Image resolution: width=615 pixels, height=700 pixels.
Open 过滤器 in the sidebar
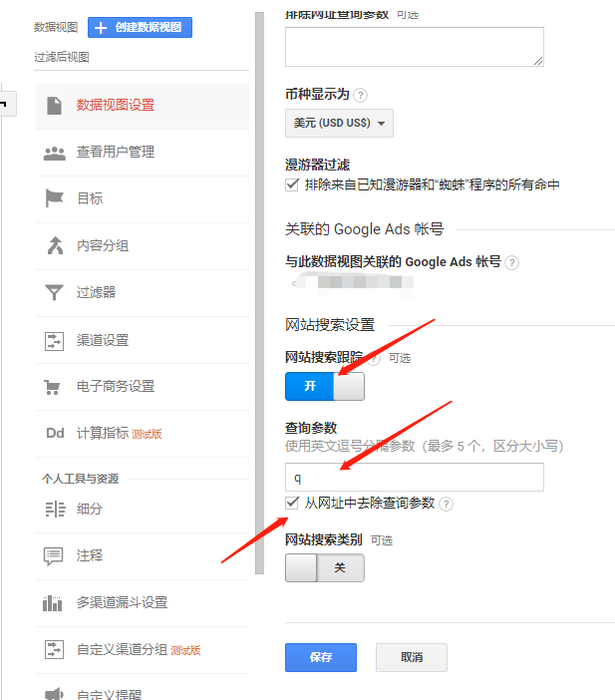pyautogui.click(x=142, y=293)
